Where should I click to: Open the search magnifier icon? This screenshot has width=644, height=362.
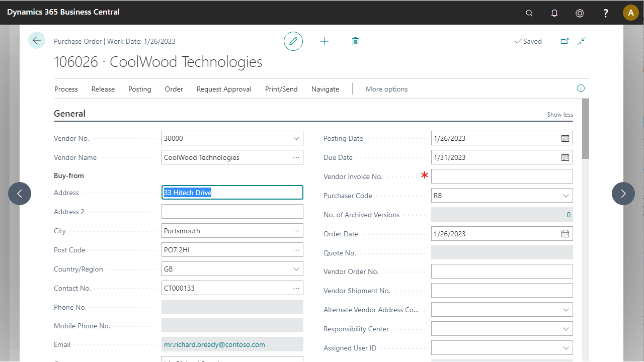tap(529, 13)
